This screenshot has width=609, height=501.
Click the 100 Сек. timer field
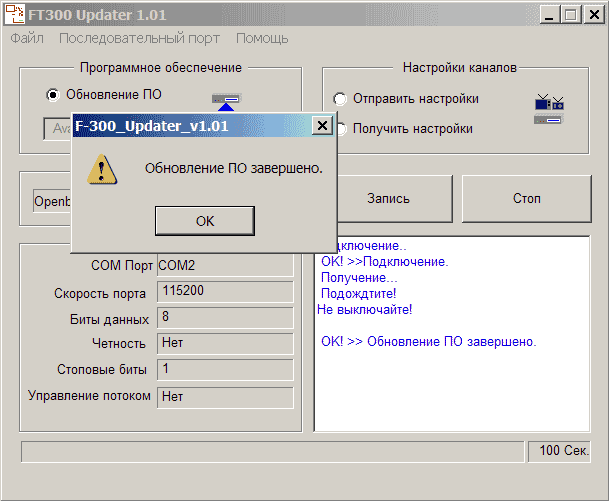click(559, 451)
